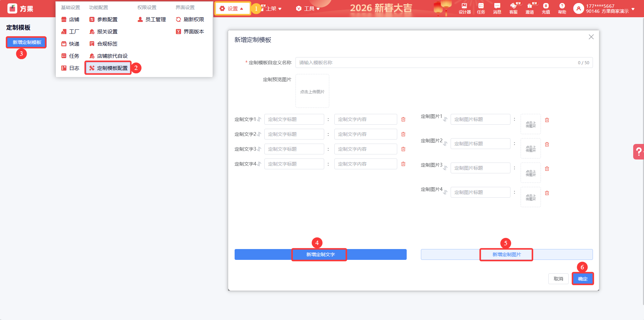This screenshot has height=320, width=644.
Task: Select 快递 from the settings menu
Action: point(70,44)
